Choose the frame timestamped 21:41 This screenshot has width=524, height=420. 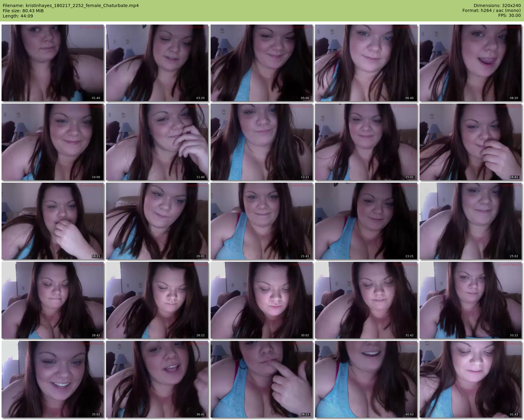pyautogui.click(x=262, y=221)
